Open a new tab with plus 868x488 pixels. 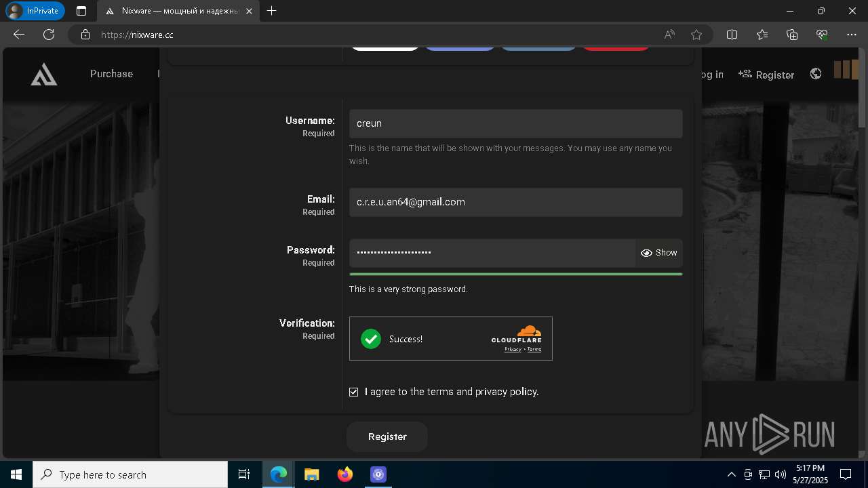272,11
